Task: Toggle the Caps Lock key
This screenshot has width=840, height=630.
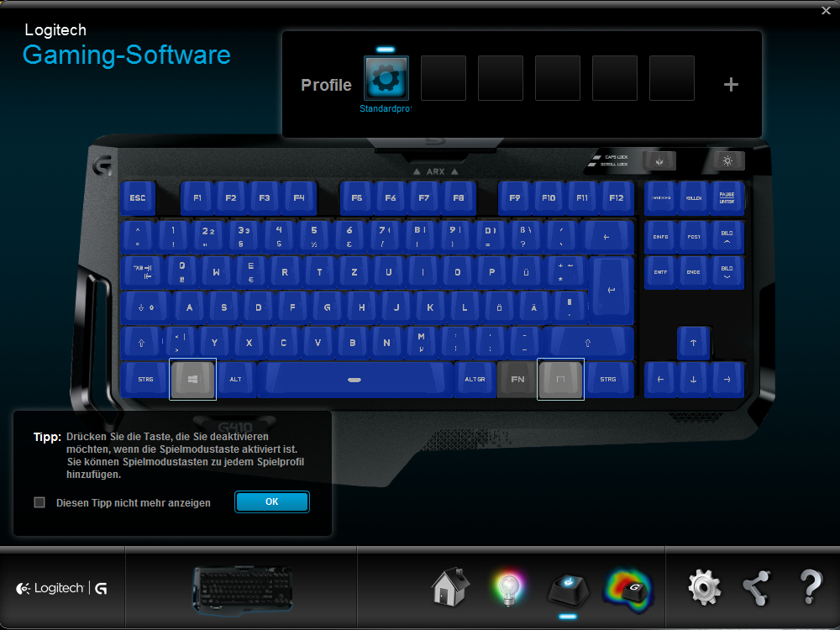Action: (146, 307)
